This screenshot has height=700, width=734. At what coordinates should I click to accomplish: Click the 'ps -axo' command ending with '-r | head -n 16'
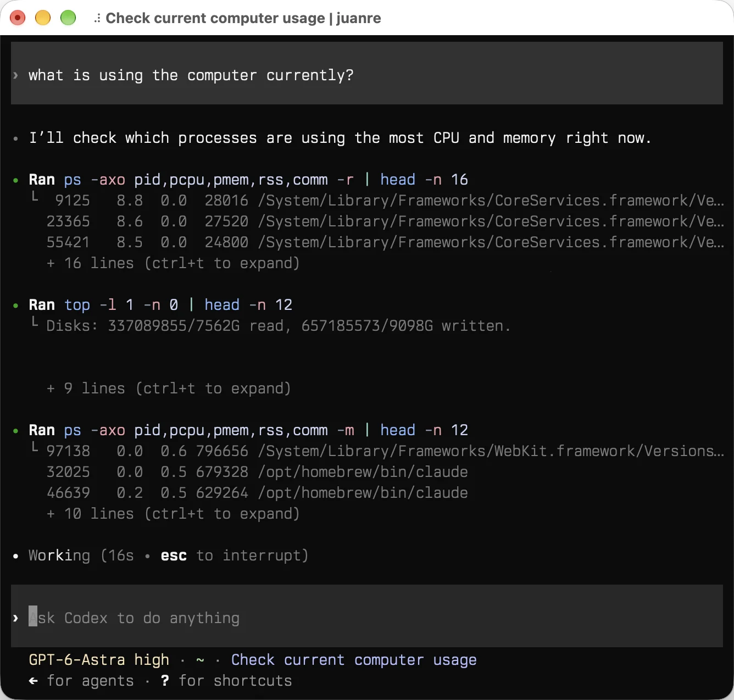click(266, 180)
